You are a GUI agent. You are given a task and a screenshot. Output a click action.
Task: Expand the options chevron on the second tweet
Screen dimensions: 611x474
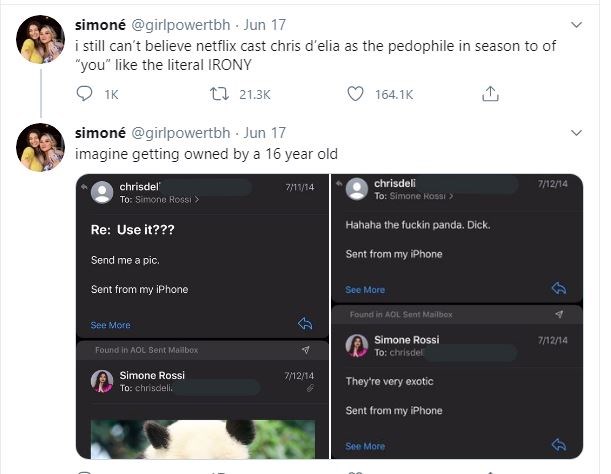(576, 133)
